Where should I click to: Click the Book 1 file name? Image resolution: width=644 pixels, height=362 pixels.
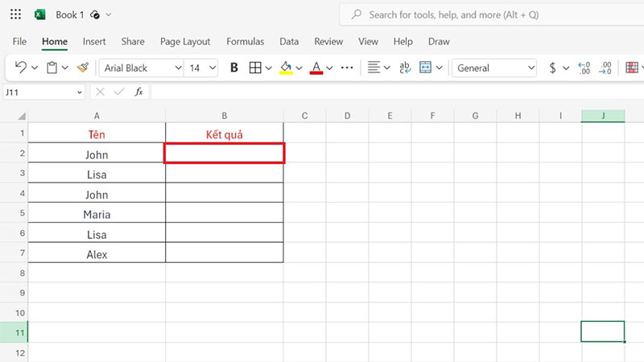[70, 14]
